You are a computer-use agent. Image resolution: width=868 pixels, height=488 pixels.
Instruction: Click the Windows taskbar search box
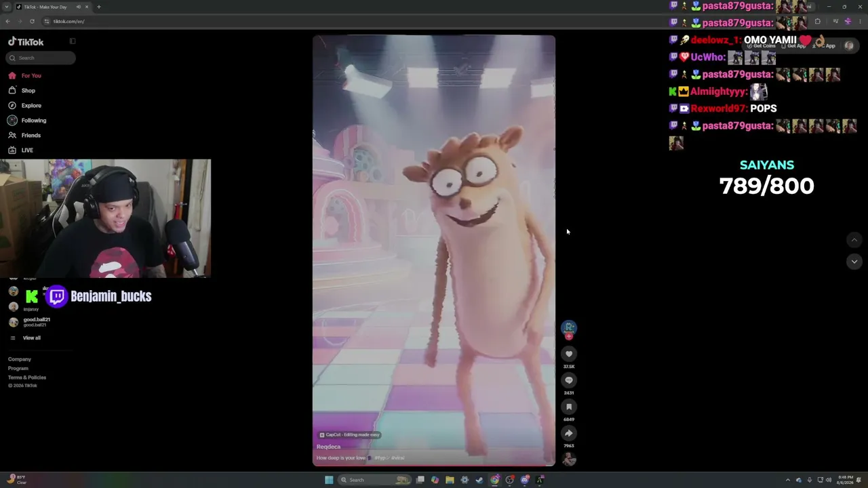374,480
